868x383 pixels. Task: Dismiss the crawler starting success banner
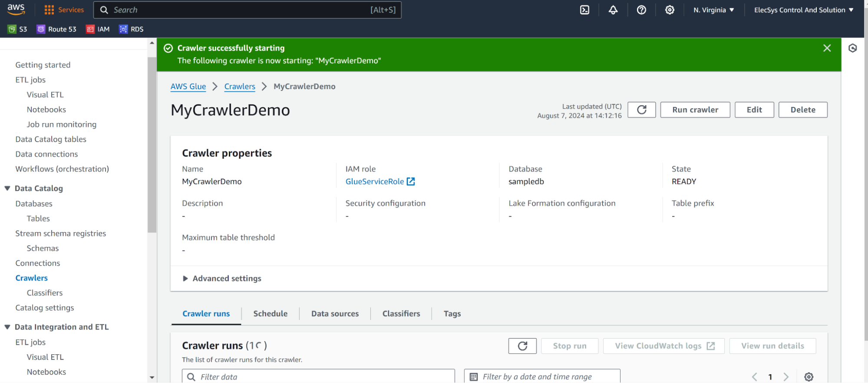click(827, 48)
